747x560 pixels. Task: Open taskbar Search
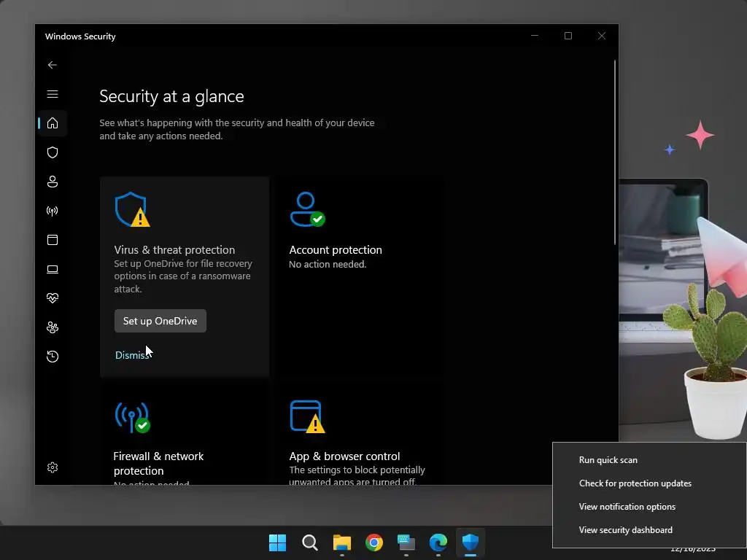[x=309, y=542]
